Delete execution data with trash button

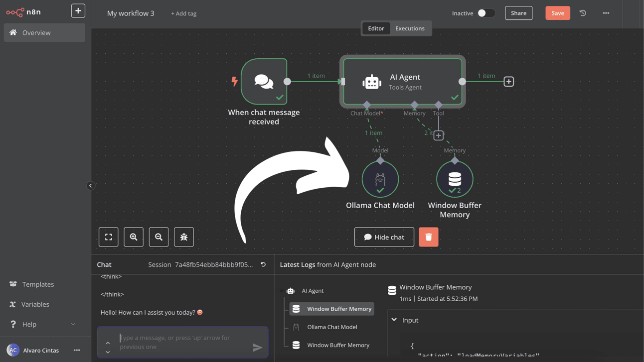tap(429, 237)
